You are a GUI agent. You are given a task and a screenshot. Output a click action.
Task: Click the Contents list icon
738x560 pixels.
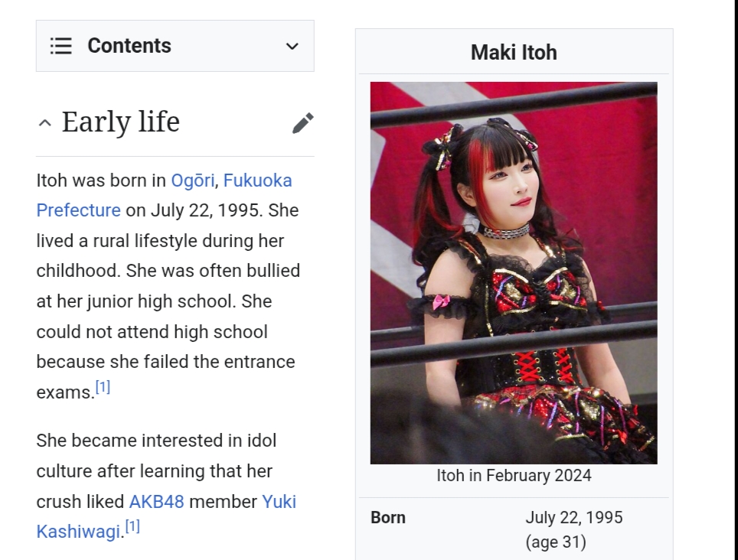click(x=61, y=46)
